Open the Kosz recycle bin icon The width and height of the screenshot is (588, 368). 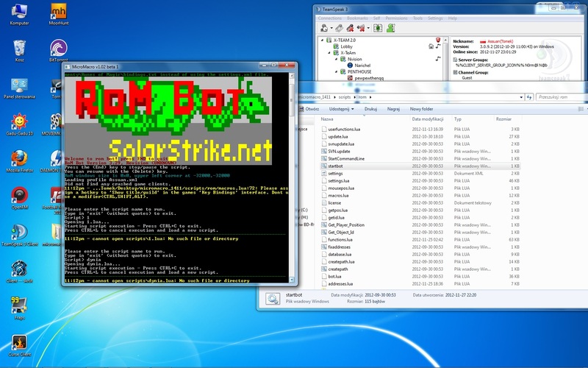pos(19,50)
